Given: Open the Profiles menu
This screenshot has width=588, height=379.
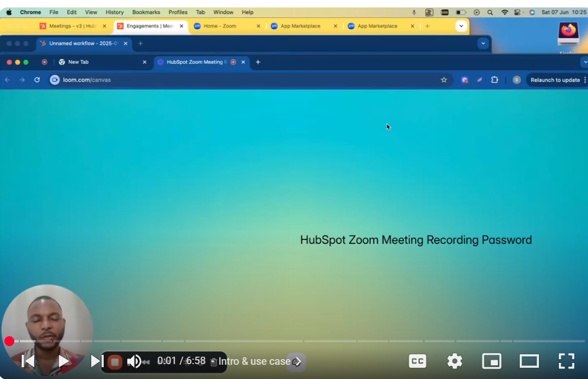Looking at the screenshot, I should pos(178,12).
